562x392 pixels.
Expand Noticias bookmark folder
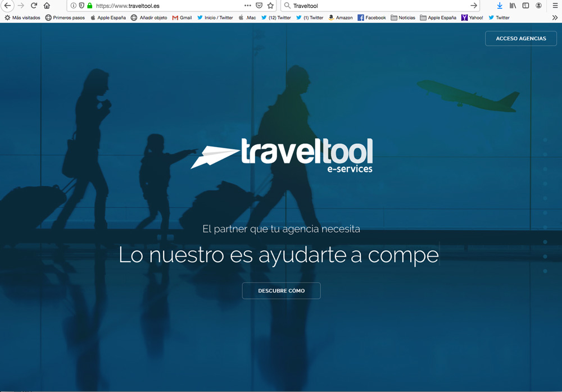coord(403,17)
